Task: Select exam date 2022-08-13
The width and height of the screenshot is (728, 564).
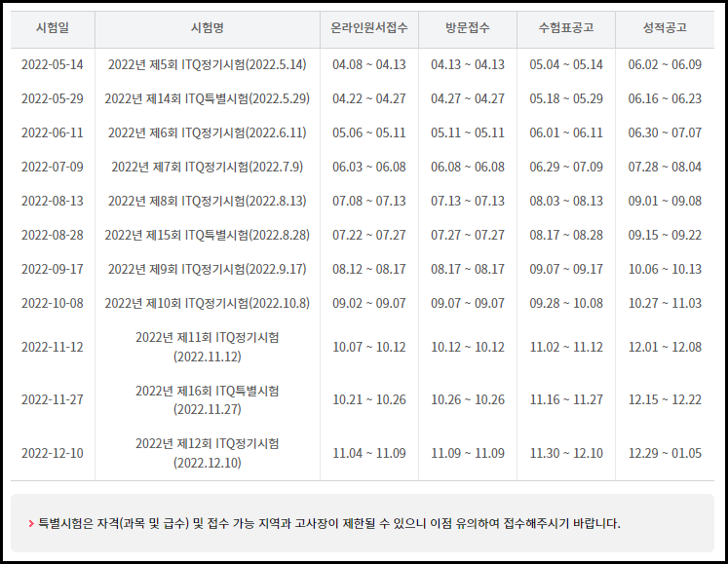Action: coord(53,201)
